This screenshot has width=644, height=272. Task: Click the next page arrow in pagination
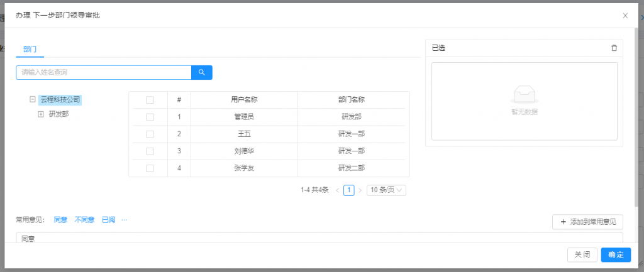point(360,190)
